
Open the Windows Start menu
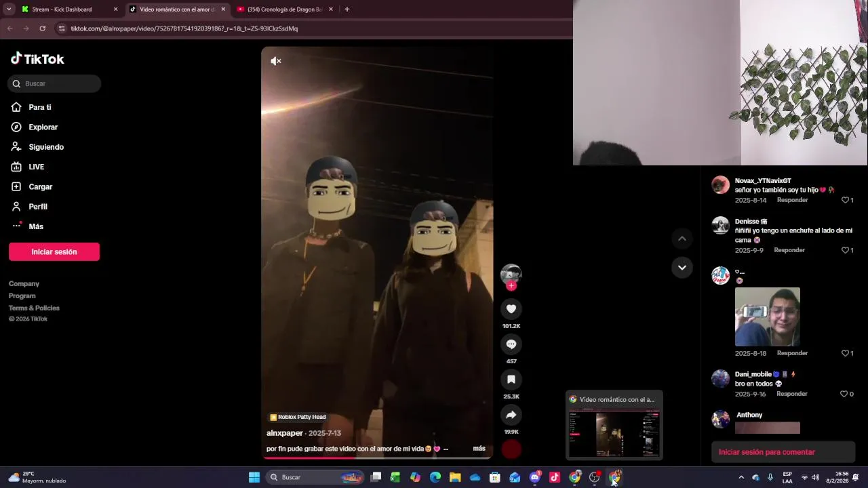click(254, 477)
